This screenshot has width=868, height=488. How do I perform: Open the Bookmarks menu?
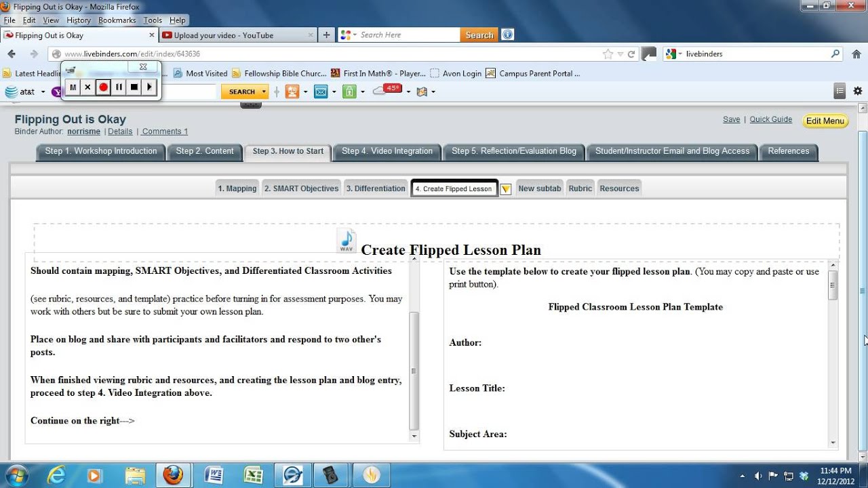click(117, 20)
